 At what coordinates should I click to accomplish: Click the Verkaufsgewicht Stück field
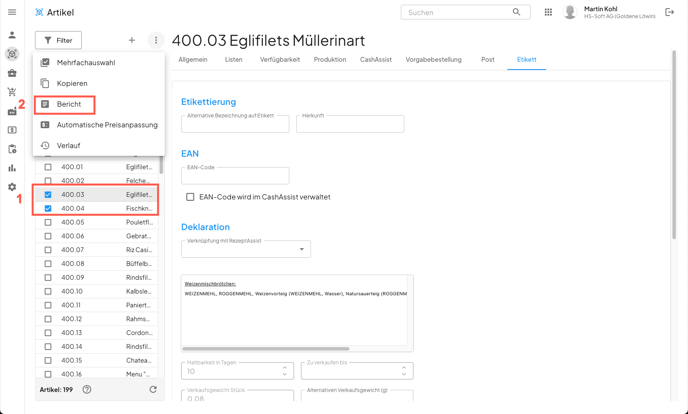click(x=237, y=396)
